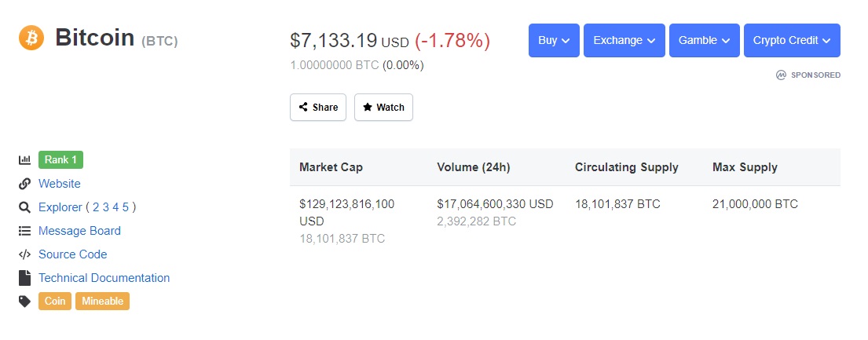Open the Source Code link
868x340 pixels.
pyautogui.click(x=72, y=254)
